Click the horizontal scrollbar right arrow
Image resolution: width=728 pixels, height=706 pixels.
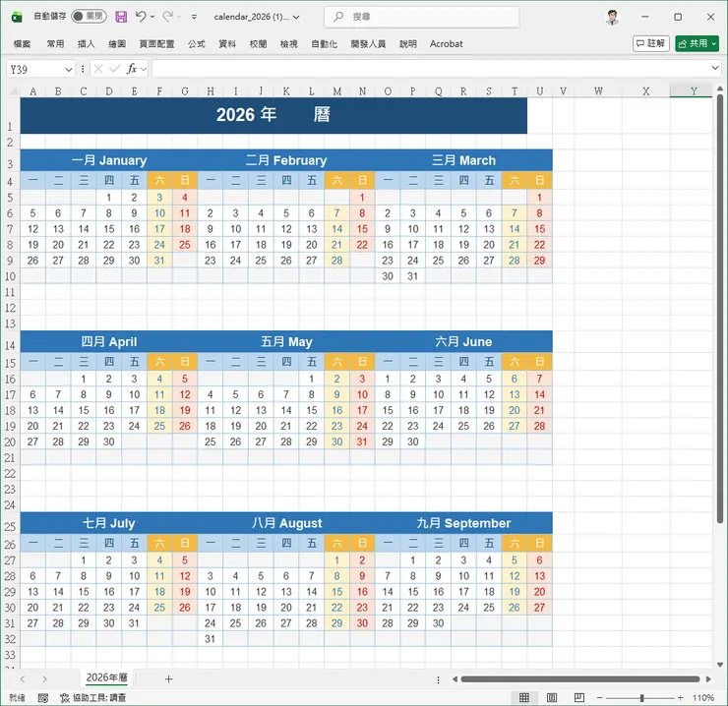click(708, 679)
